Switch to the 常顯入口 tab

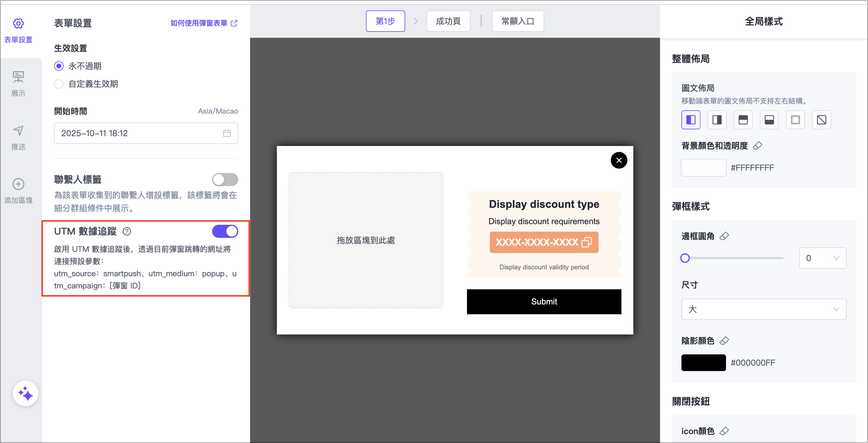click(x=517, y=21)
